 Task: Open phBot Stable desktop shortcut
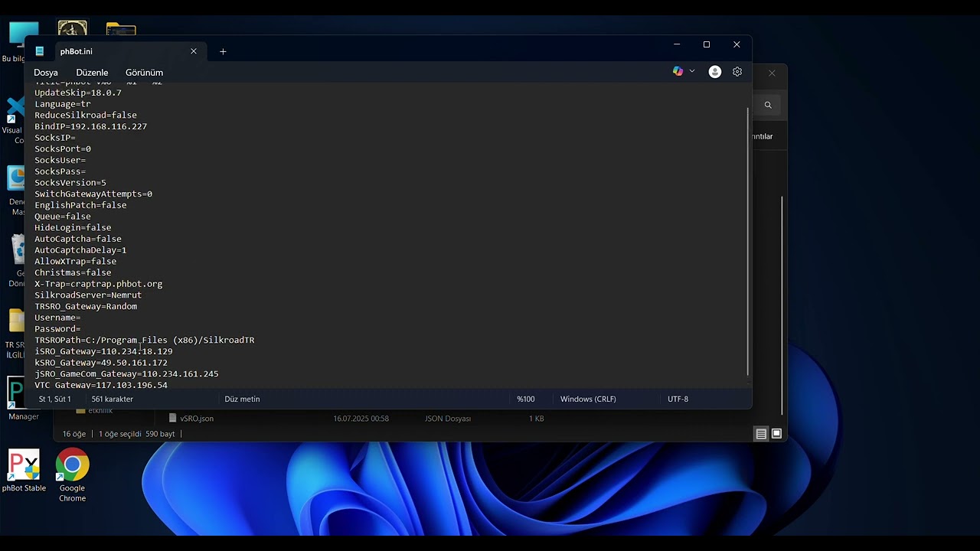[24, 471]
